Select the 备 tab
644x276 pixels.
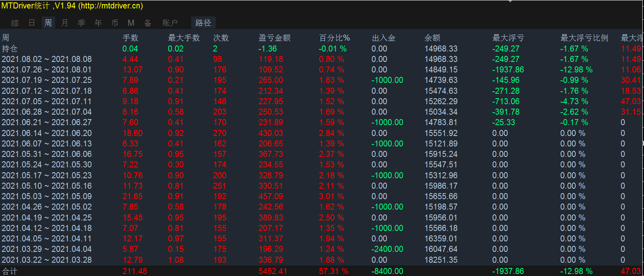pyautogui.click(x=148, y=23)
